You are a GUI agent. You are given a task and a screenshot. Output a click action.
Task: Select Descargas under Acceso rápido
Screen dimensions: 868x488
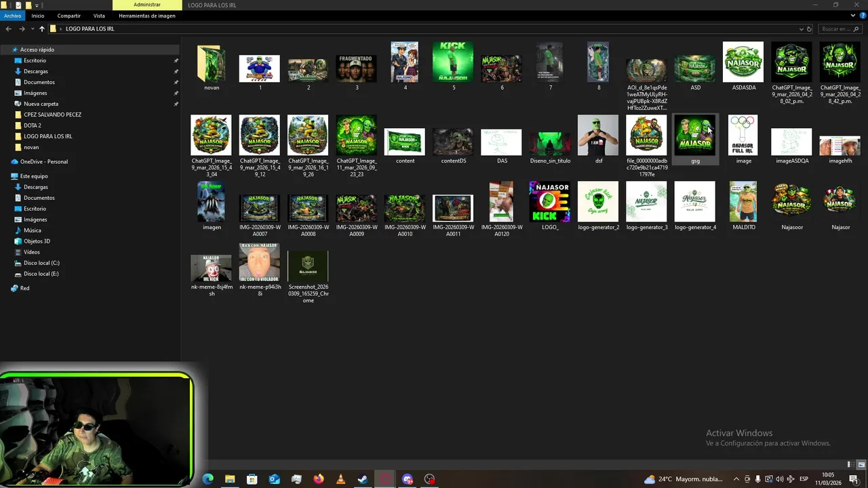click(36, 71)
